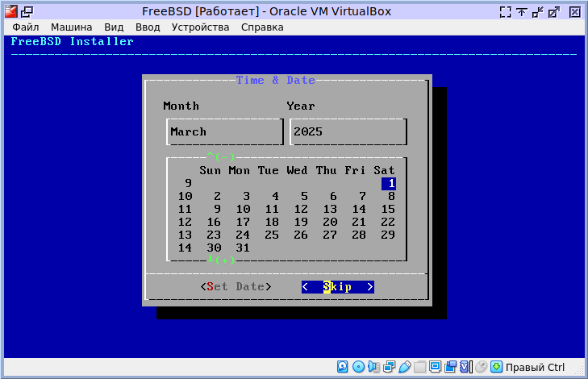Pick day 2 under Sun

coord(217,196)
